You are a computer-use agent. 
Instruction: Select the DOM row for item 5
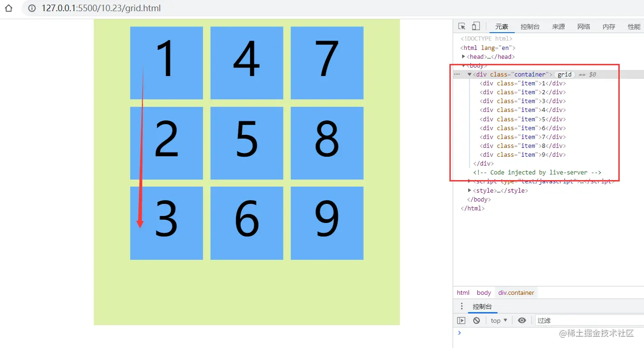(523, 119)
